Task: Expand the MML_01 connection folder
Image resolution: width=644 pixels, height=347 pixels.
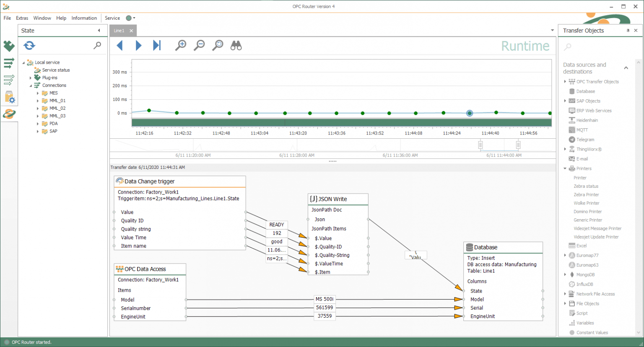Action: pyautogui.click(x=38, y=101)
